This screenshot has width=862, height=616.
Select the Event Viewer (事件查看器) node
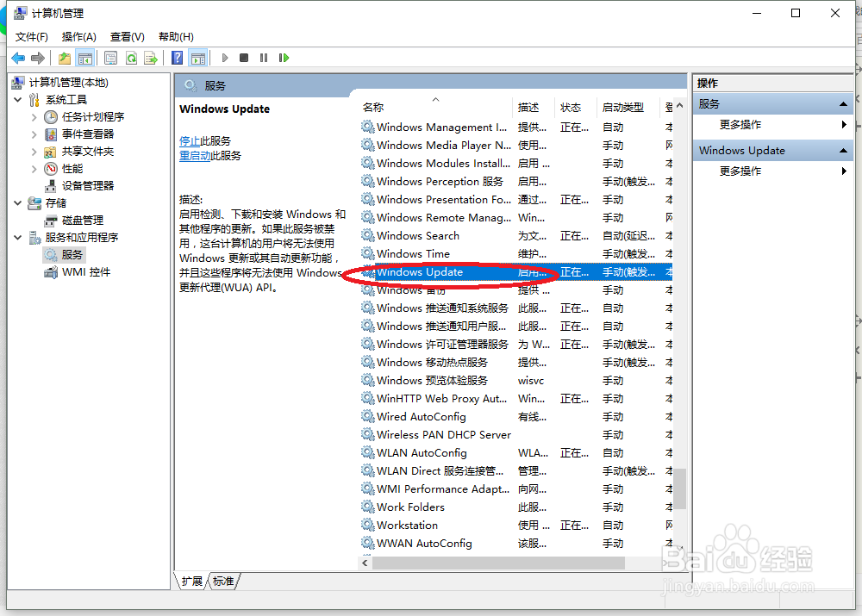(x=88, y=134)
